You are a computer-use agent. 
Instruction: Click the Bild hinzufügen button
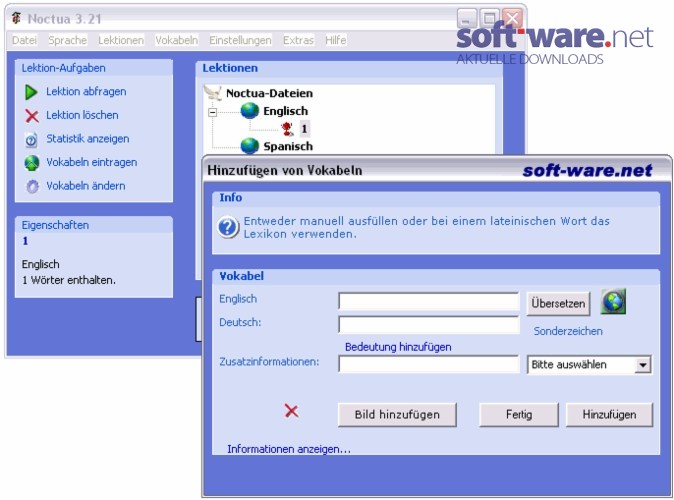pyautogui.click(x=397, y=415)
